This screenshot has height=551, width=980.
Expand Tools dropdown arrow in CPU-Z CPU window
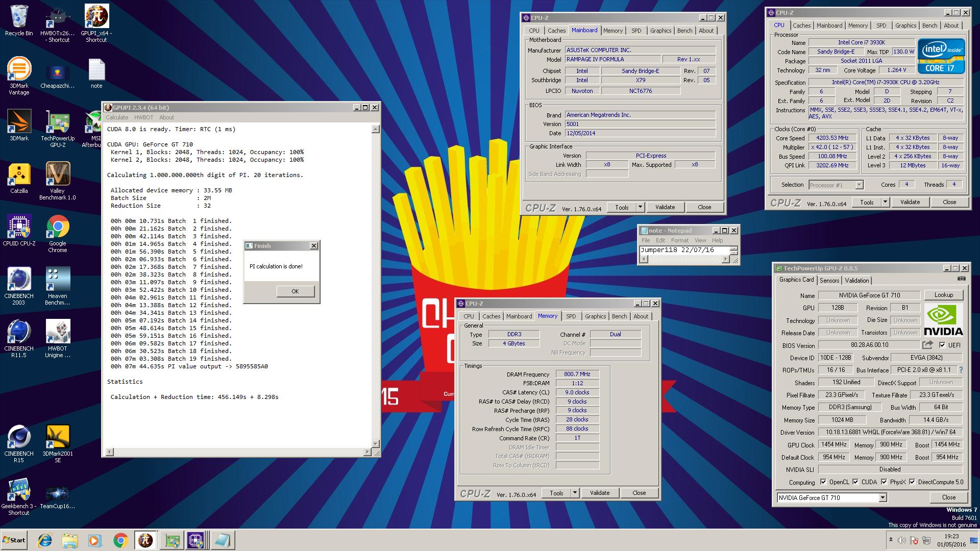(x=885, y=202)
